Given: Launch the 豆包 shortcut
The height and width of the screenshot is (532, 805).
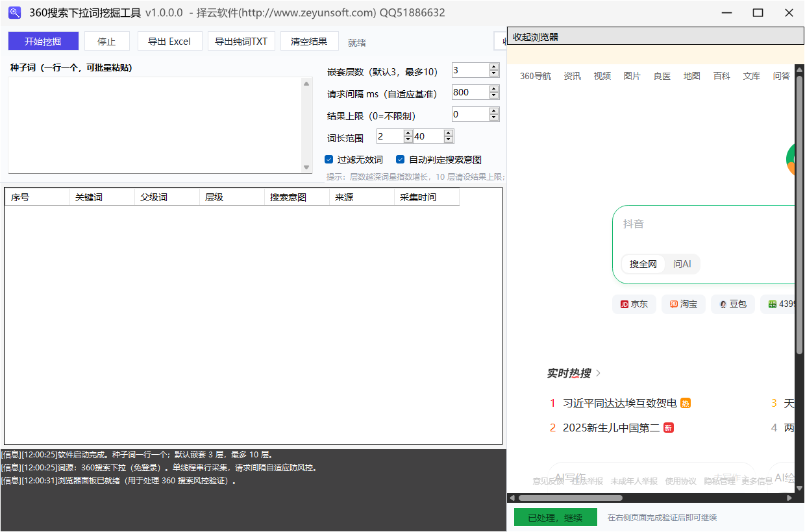Looking at the screenshot, I should [733, 304].
